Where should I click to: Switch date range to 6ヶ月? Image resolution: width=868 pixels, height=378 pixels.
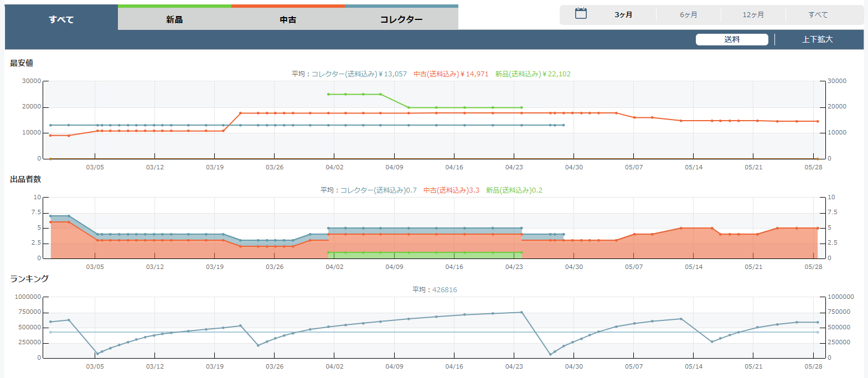pos(689,15)
